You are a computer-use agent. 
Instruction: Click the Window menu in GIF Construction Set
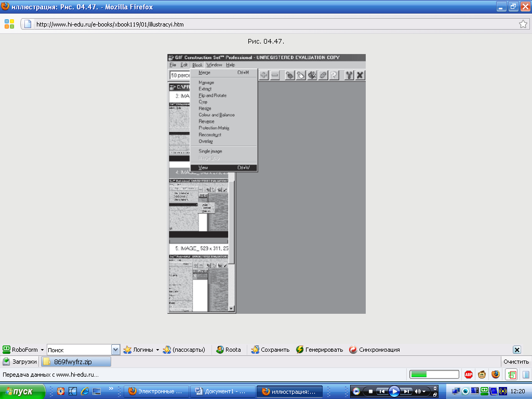point(214,65)
